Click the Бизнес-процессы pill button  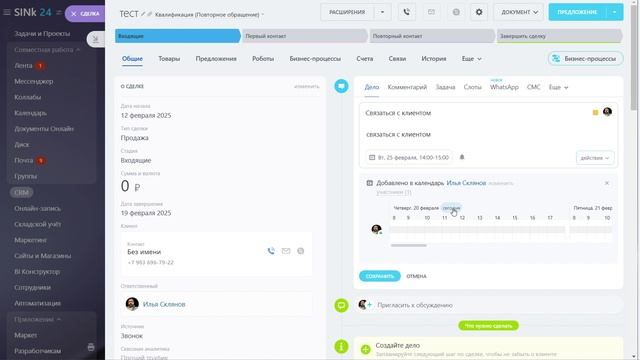[585, 59]
